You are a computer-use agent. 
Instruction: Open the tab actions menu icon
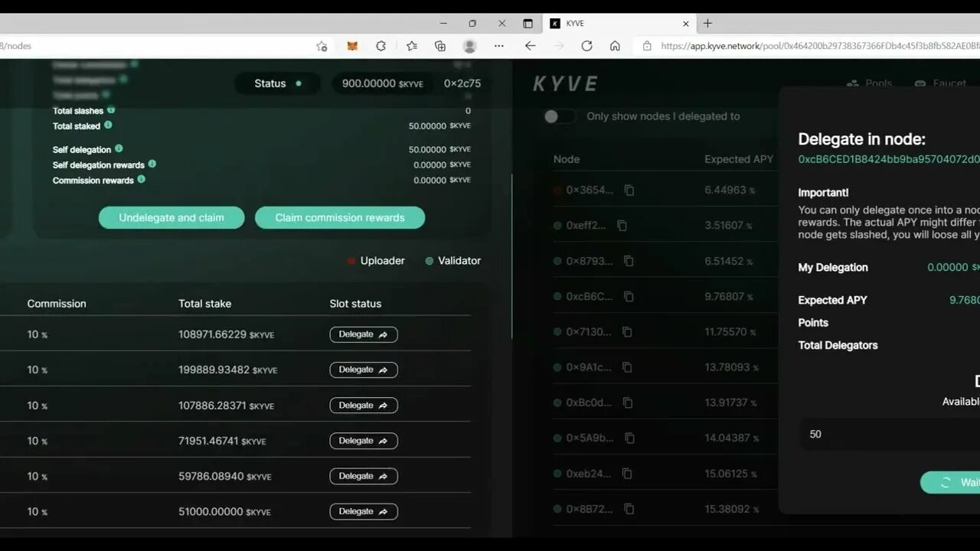point(528,24)
